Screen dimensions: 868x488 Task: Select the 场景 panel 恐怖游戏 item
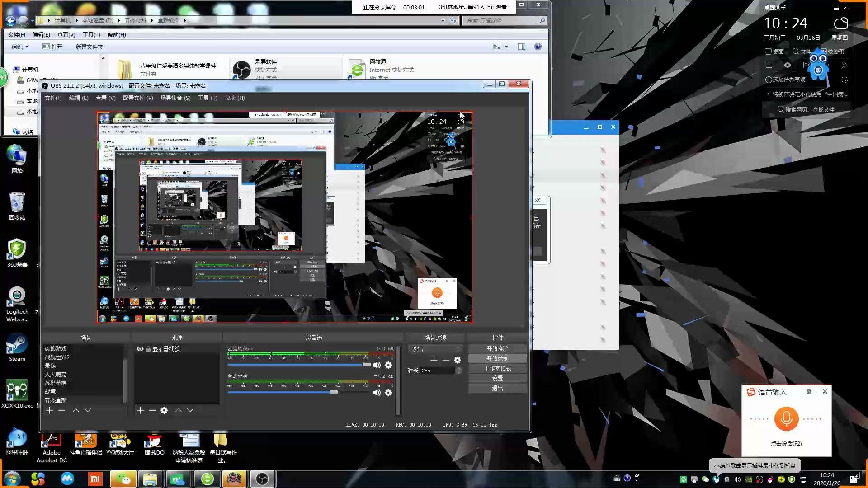56,348
